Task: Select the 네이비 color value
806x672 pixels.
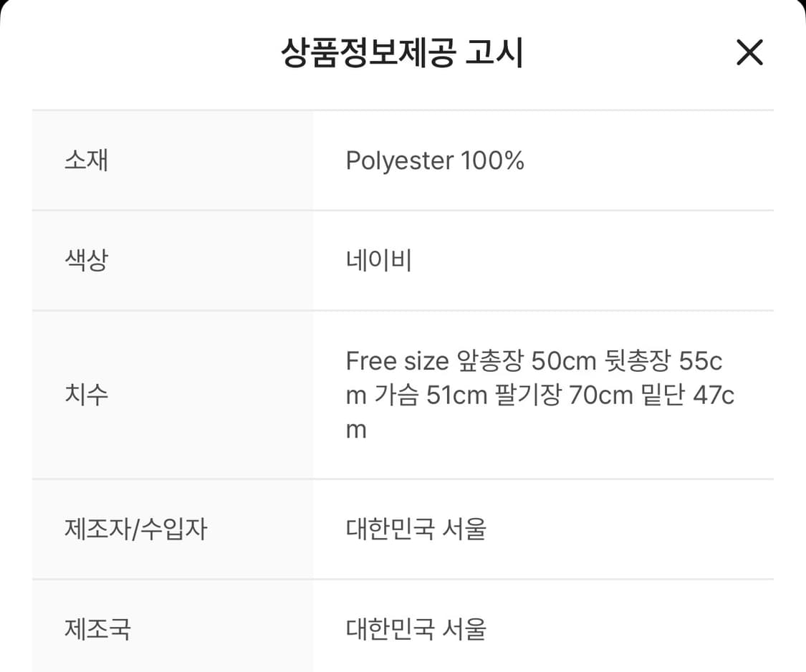Action: (x=379, y=261)
